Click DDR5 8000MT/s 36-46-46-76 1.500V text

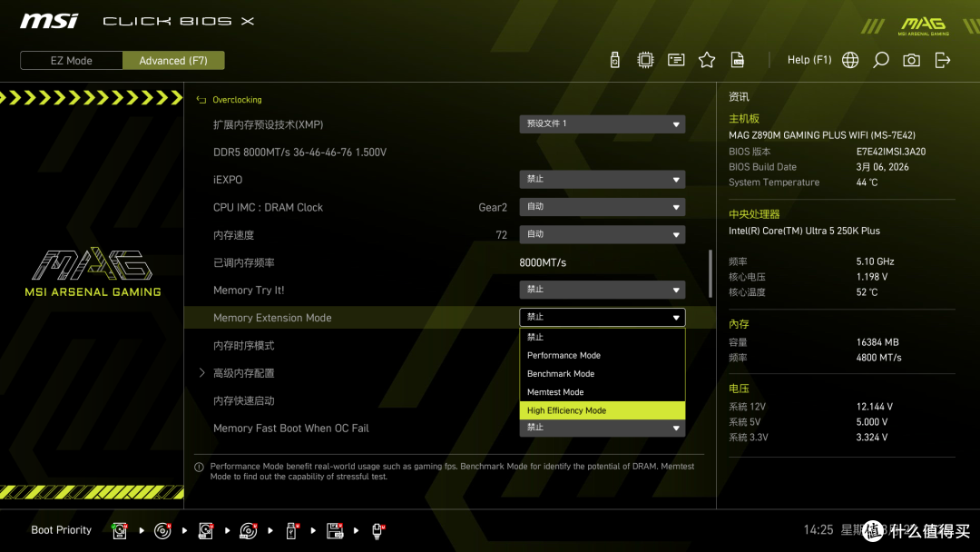pos(299,152)
